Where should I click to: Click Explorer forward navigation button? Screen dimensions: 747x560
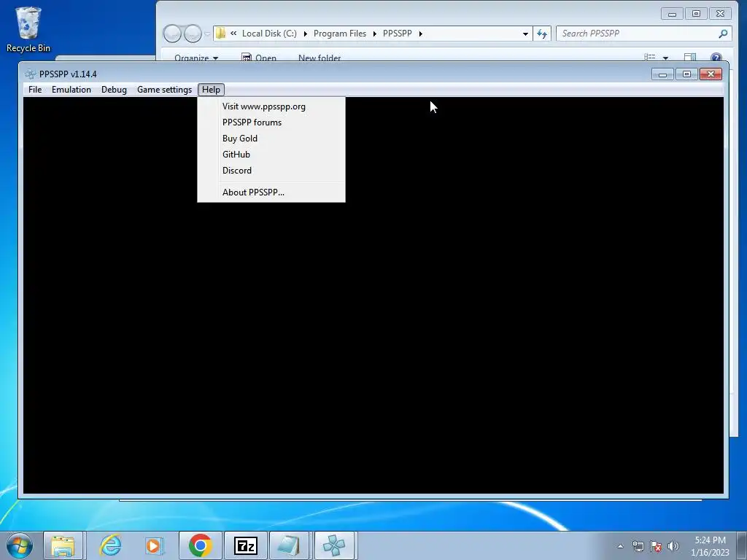(x=193, y=34)
